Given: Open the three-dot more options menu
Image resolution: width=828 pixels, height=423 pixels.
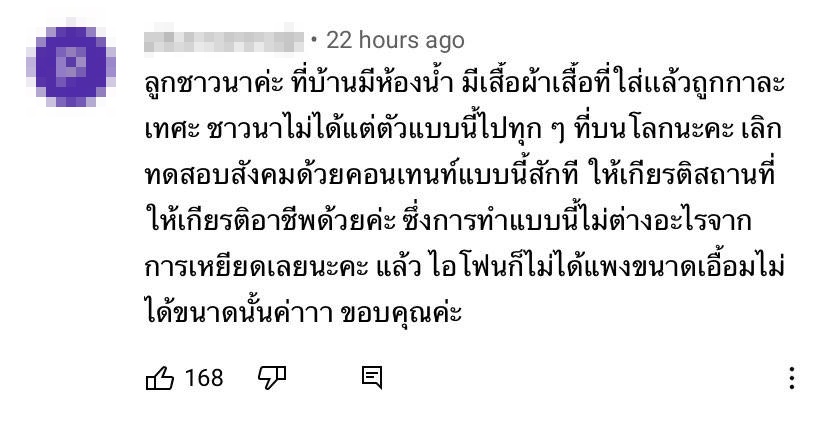Looking at the screenshot, I should coord(792,378).
